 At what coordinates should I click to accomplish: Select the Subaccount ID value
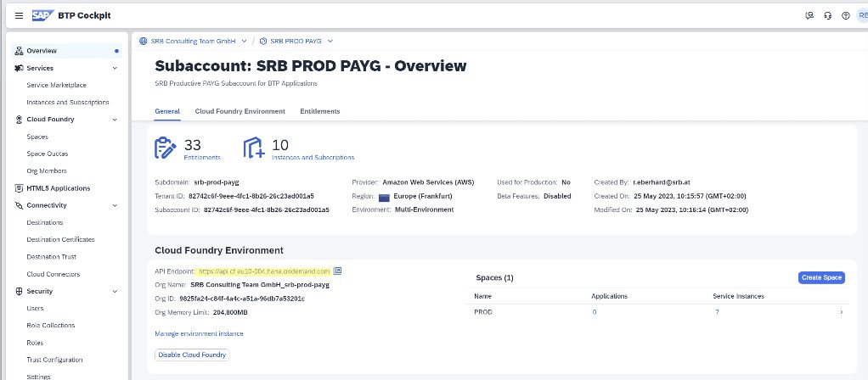click(x=267, y=210)
